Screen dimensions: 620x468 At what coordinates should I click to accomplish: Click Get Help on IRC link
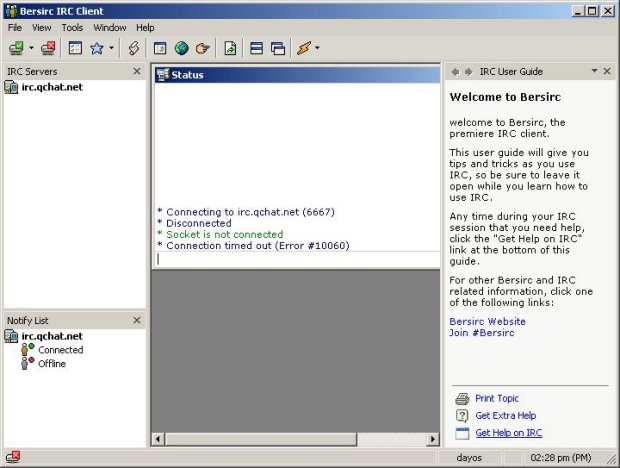(508, 433)
